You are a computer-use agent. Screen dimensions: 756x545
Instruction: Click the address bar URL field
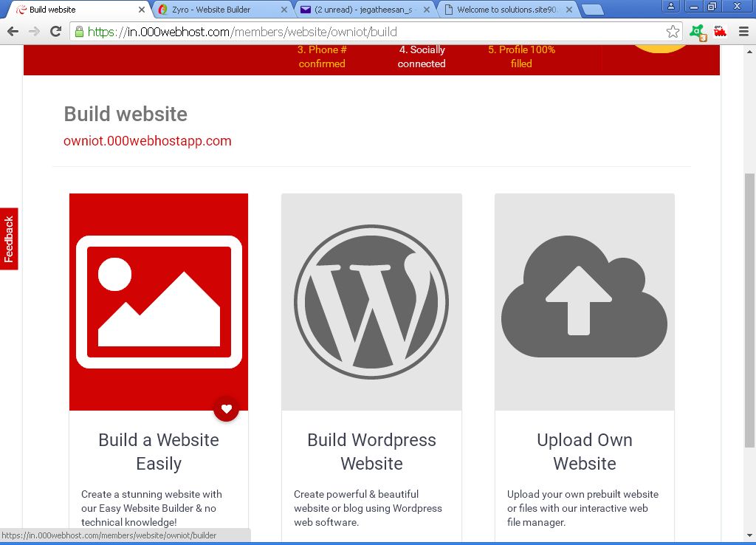[x=376, y=32]
